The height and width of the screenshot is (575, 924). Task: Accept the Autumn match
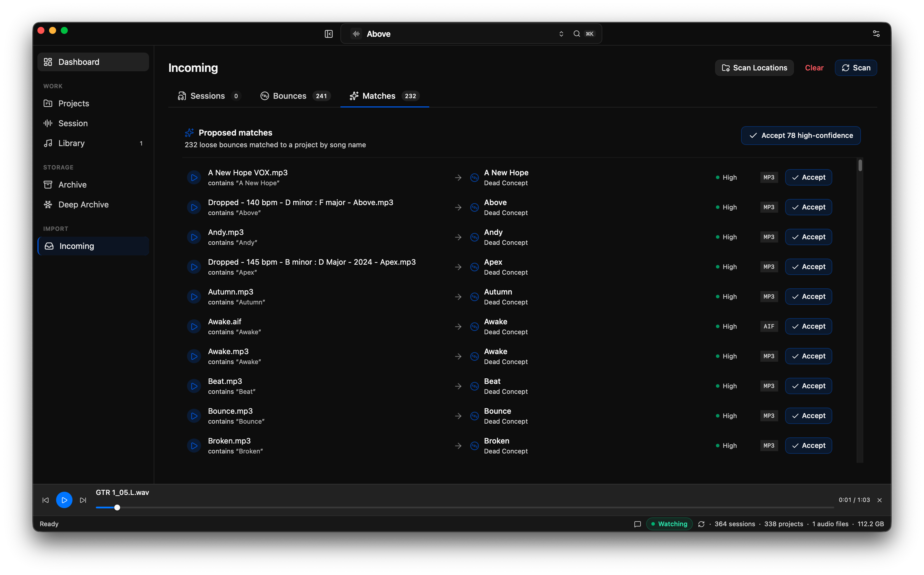tap(808, 297)
